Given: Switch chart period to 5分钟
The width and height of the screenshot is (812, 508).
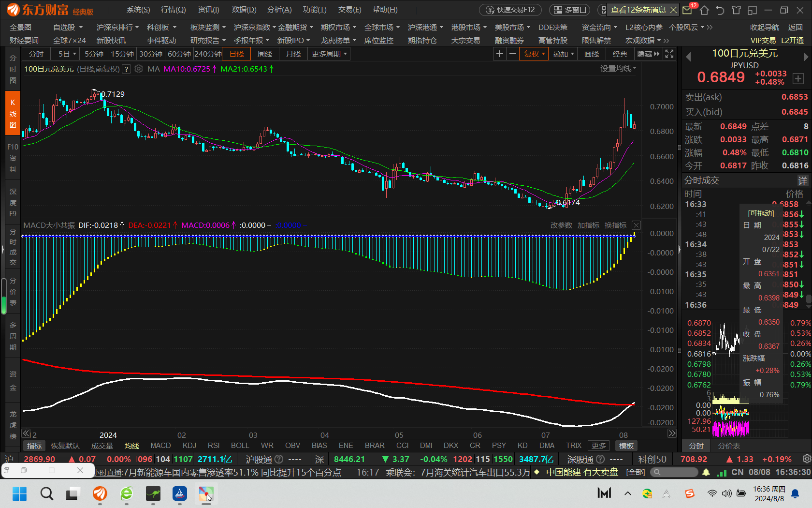Looking at the screenshot, I should (94, 54).
